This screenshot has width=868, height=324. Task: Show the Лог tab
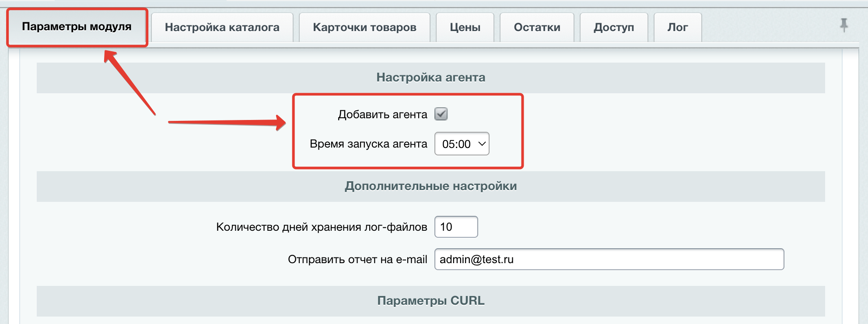(677, 27)
